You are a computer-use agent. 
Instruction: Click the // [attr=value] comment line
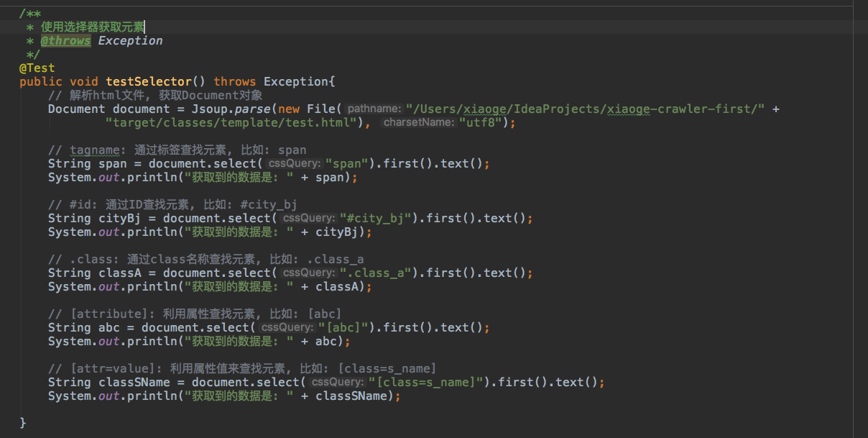coord(242,368)
